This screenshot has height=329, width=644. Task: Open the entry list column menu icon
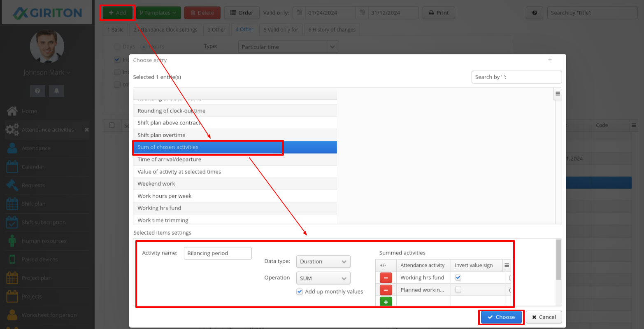pos(558,93)
